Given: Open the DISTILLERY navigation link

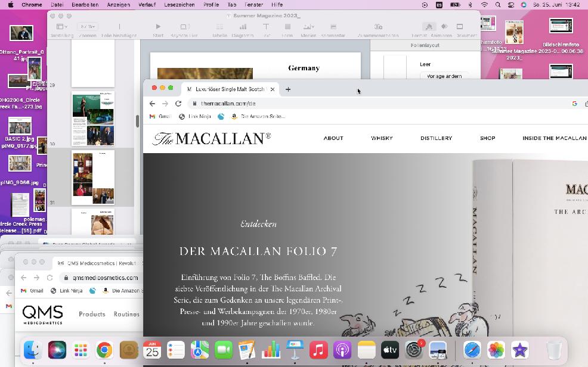Looking at the screenshot, I should coord(436,138).
